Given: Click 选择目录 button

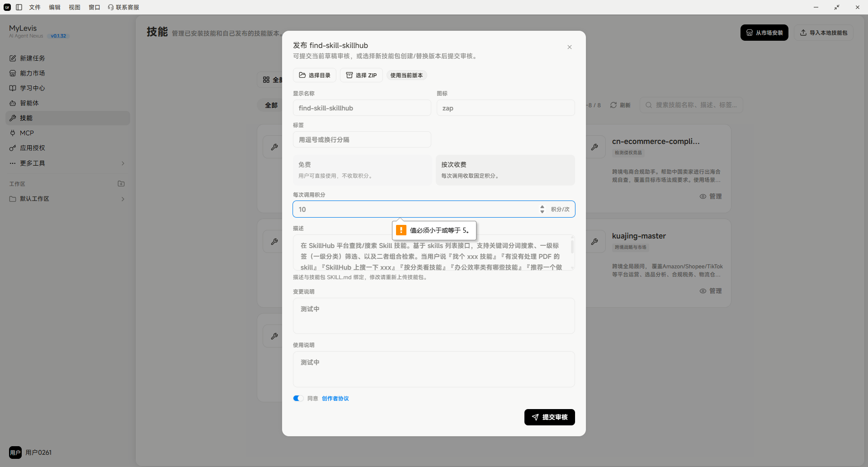Looking at the screenshot, I should 315,75.
